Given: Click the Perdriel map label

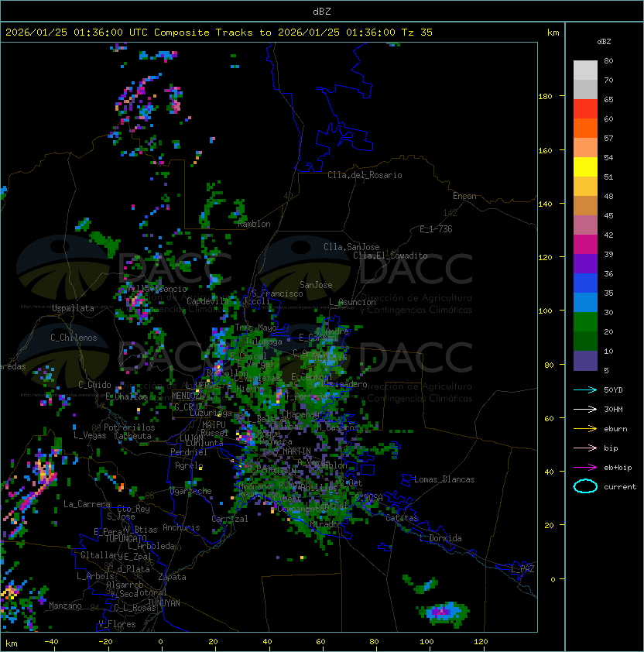Looking at the screenshot, I should point(189,452).
